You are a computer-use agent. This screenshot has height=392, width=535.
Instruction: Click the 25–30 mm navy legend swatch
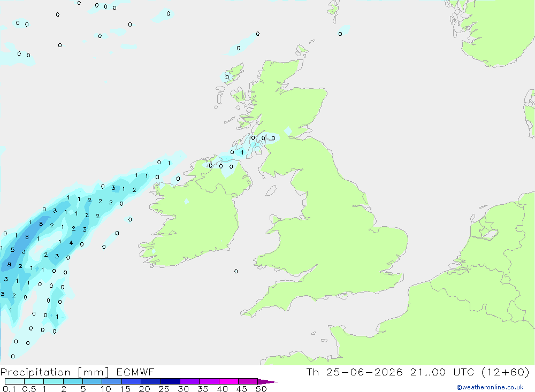click(170, 381)
